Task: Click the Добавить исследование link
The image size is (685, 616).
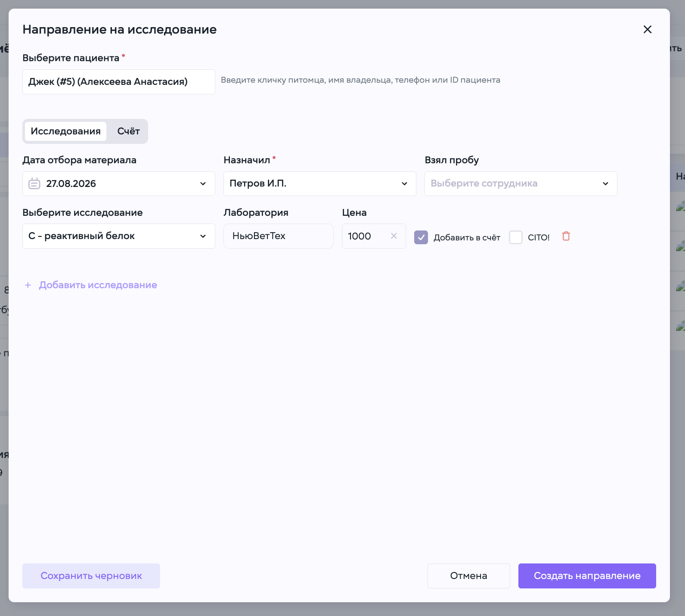Action: point(98,285)
